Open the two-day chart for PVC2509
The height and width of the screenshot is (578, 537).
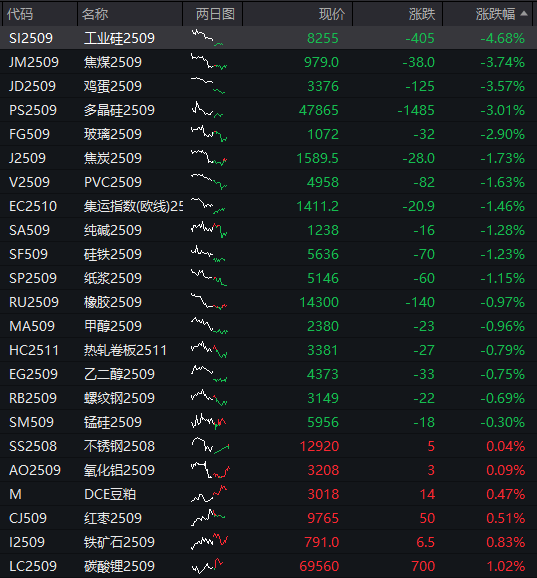[x=209, y=182]
